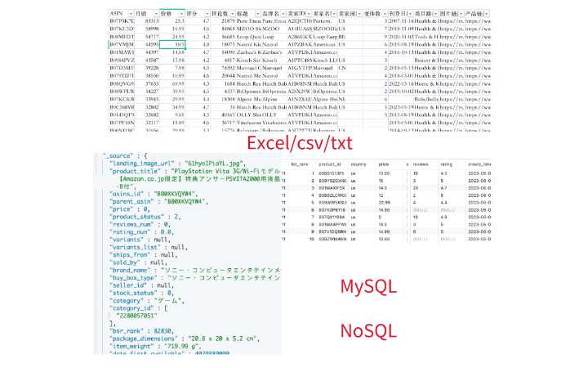588x368 pixels.
Task: Click the brand cell Kitsch
Action: (269, 60)
